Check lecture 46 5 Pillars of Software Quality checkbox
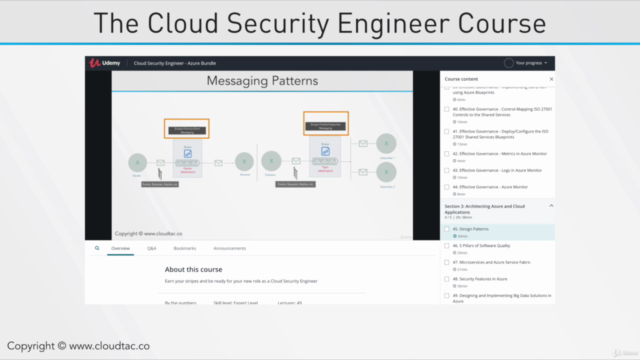 [447, 246]
